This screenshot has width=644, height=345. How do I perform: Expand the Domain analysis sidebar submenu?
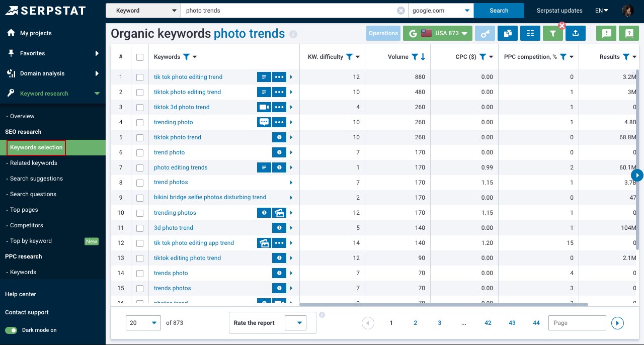(97, 73)
